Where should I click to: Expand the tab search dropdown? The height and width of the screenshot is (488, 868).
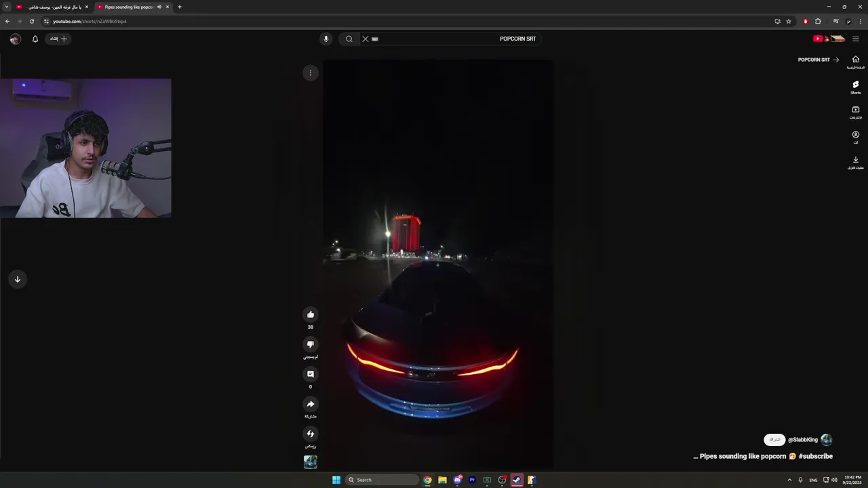[6, 7]
